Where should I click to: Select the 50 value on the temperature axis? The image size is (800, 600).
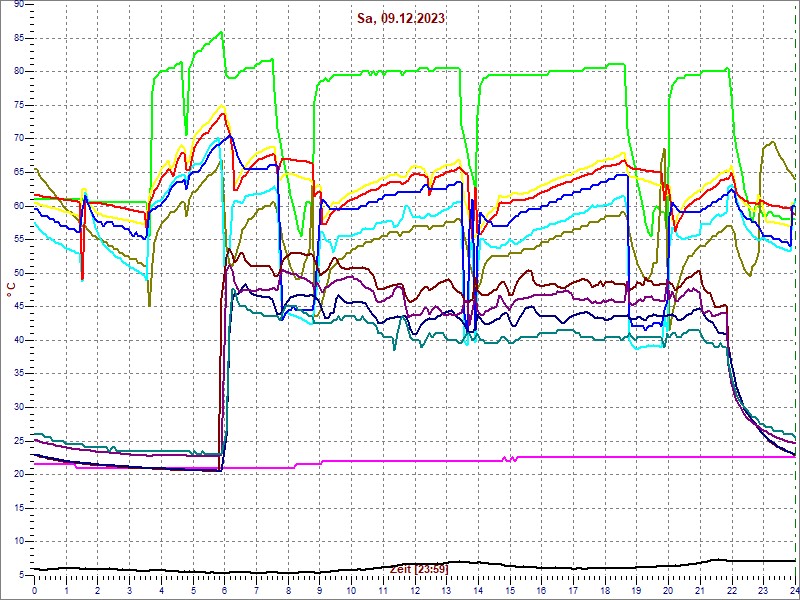tap(20, 273)
